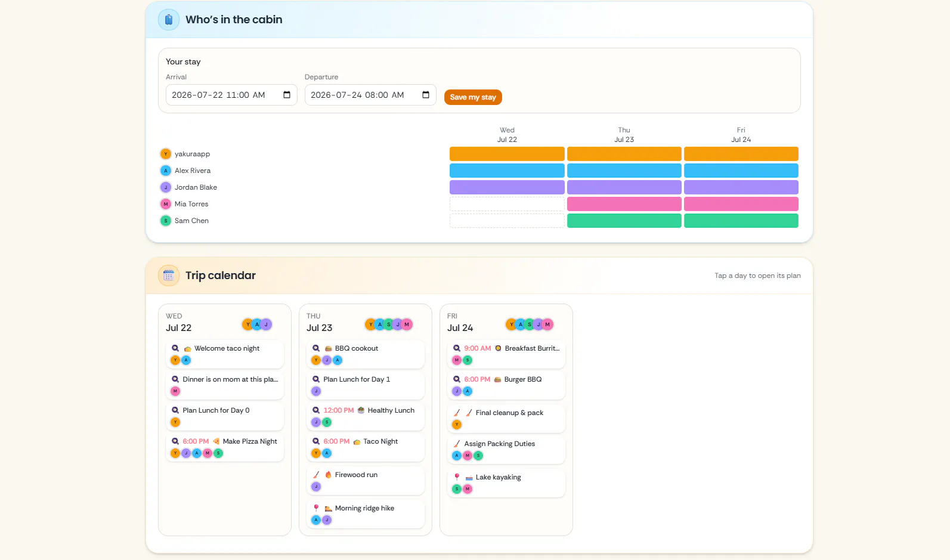Open the Assign Packing Duties card

(x=506, y=449)
